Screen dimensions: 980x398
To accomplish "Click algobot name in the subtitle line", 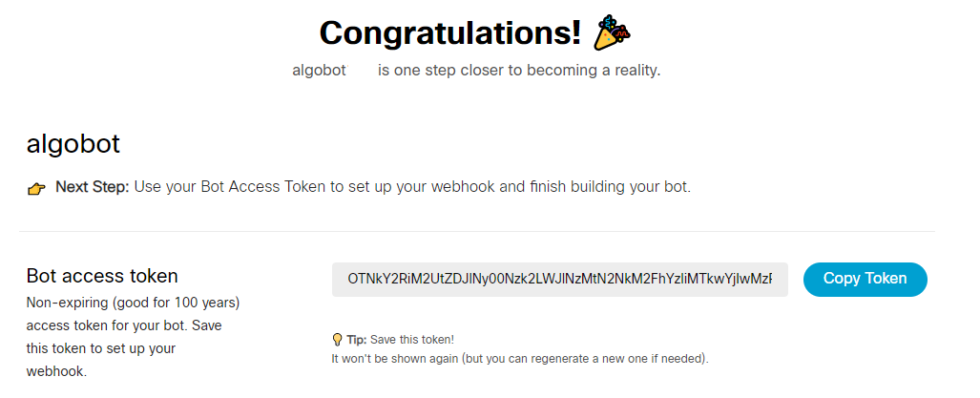I will 319,71.
